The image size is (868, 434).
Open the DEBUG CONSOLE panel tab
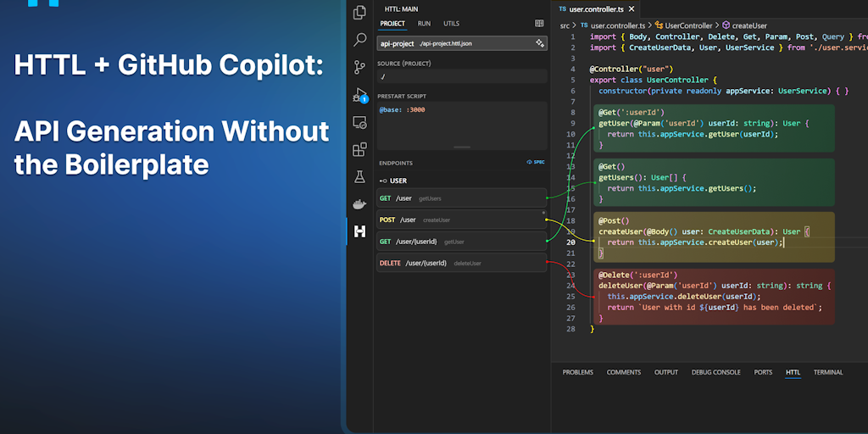click(715, 372)
